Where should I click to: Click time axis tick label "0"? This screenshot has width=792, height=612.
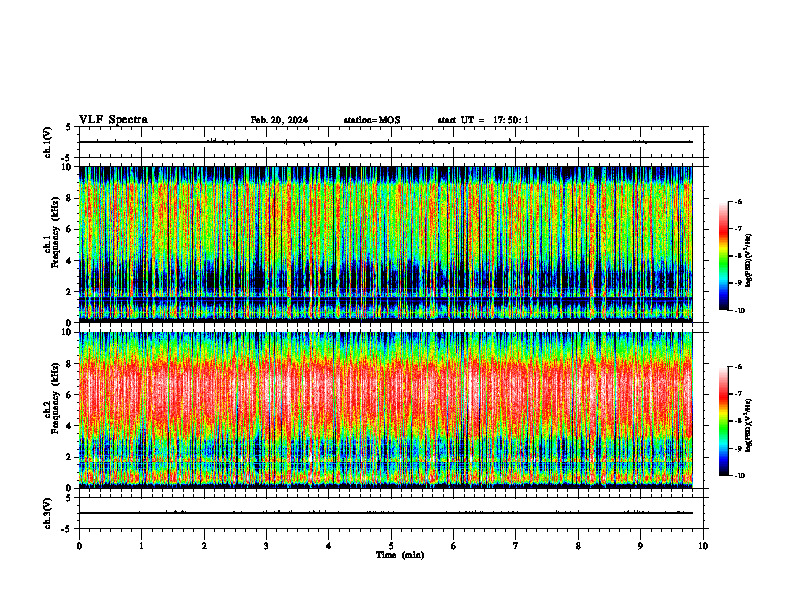pos(79,546)
